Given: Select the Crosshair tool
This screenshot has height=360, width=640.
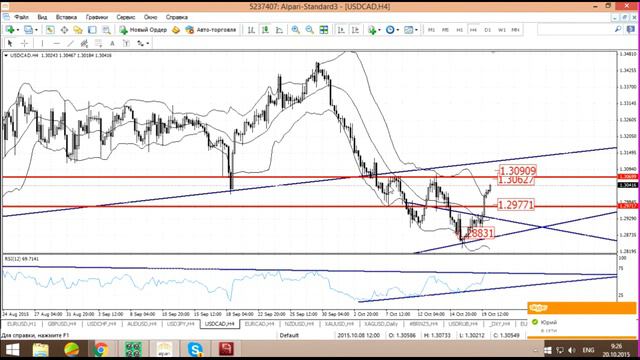Looking at the screenshot, I should coord(24,43).
